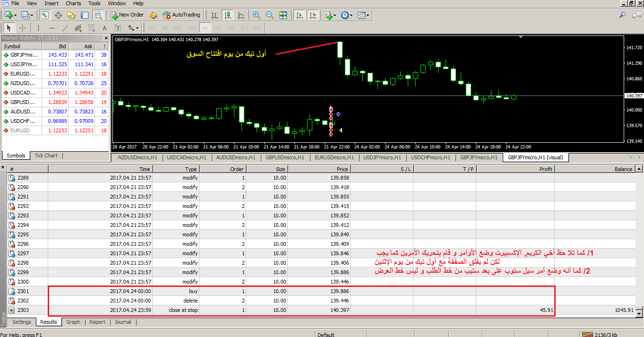This screenshot has height=337, width=644.
Task: Select the Equidistant Channel tool
Action: pos(78,28)
